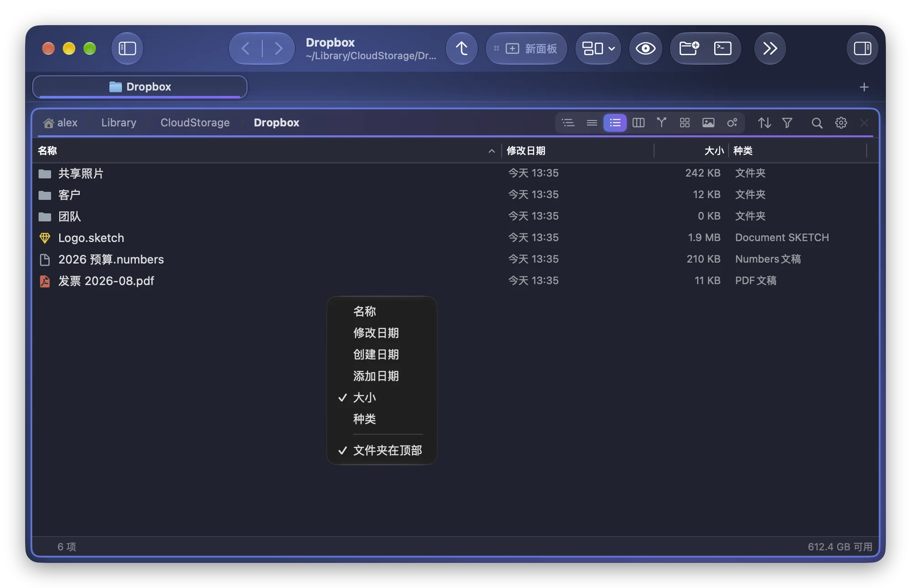
Task: Close the panel with X
Action: click(x=864, y=123)
